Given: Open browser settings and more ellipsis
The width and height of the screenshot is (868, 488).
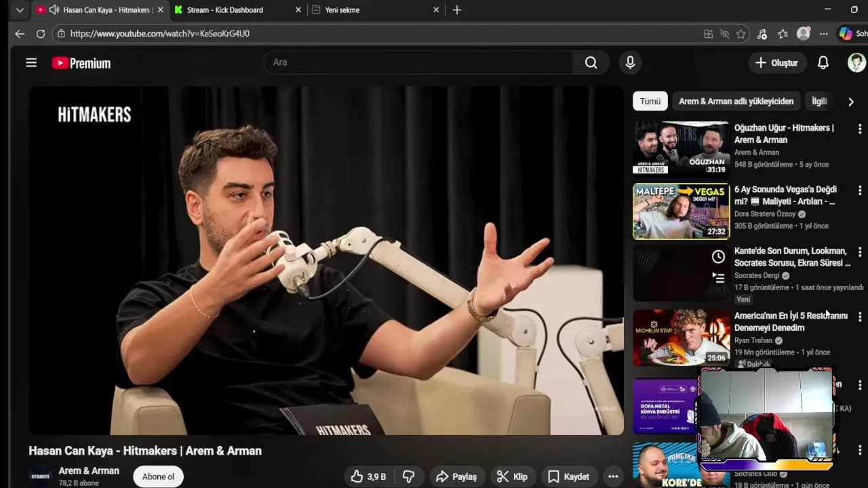Looking at the screenshot, I should point(823,34).
